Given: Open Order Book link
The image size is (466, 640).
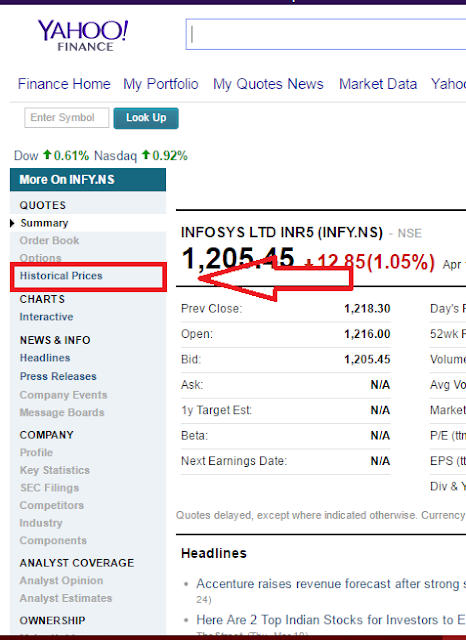Looking at the screenshot, I should 49,240.
